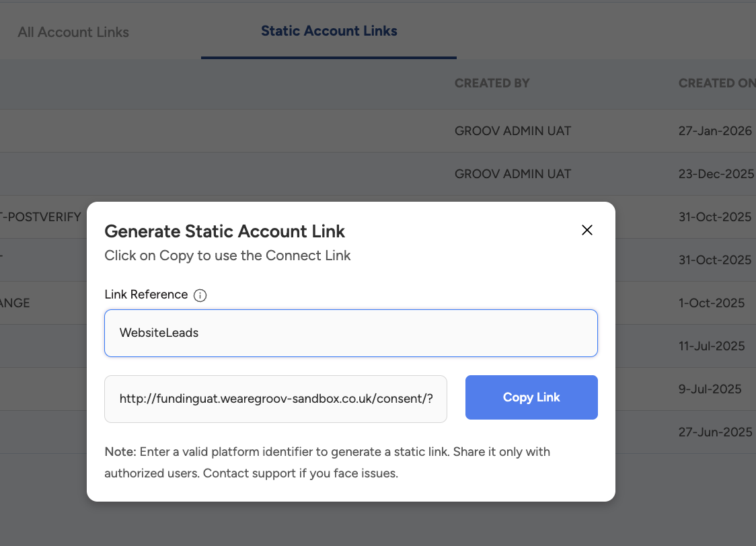Click the generated consent URL field
756x546 pixels.
pyautogui.click(x=276, y=399)
